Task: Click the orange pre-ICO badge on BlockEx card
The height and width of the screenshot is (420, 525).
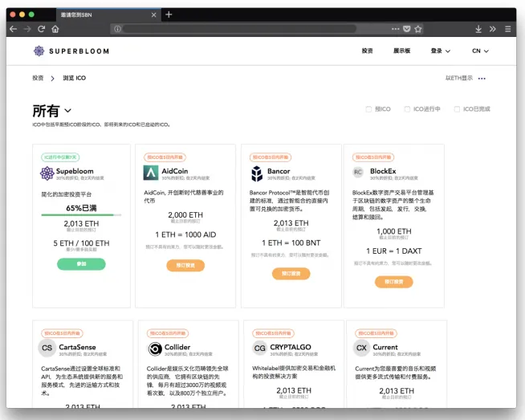Action: tap(373, 157)
